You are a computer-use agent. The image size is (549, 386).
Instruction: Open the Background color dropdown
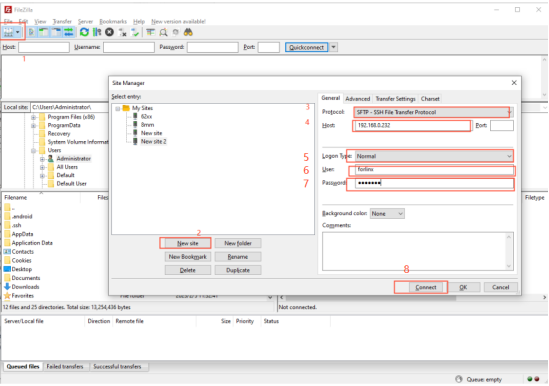coord(387,213)
